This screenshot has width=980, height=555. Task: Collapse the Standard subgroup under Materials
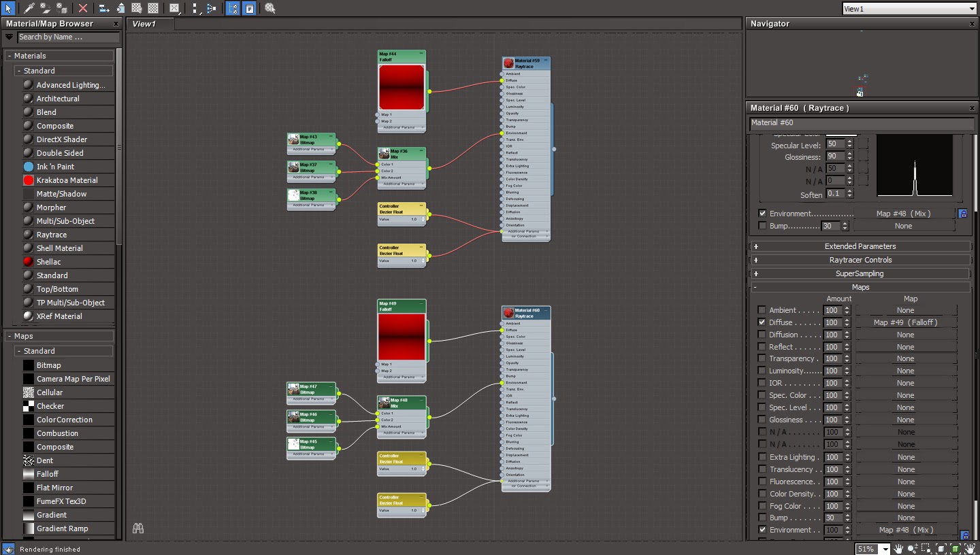(64, 71)
